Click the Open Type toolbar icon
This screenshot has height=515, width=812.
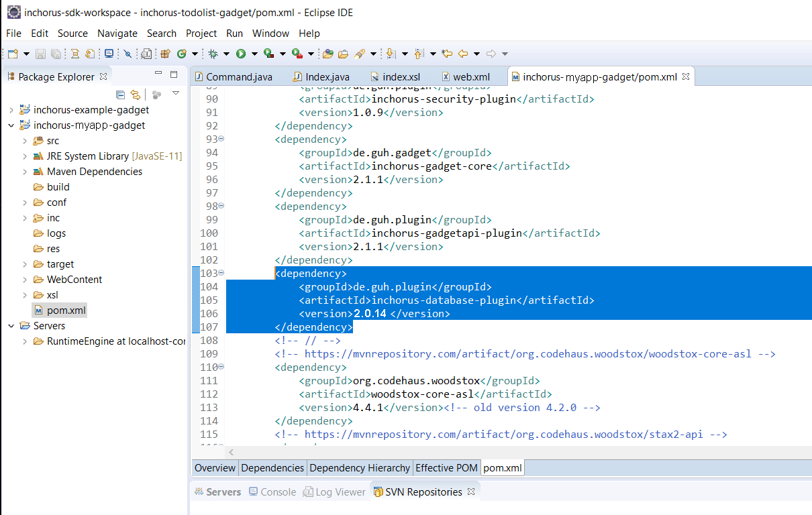[327, 54]
